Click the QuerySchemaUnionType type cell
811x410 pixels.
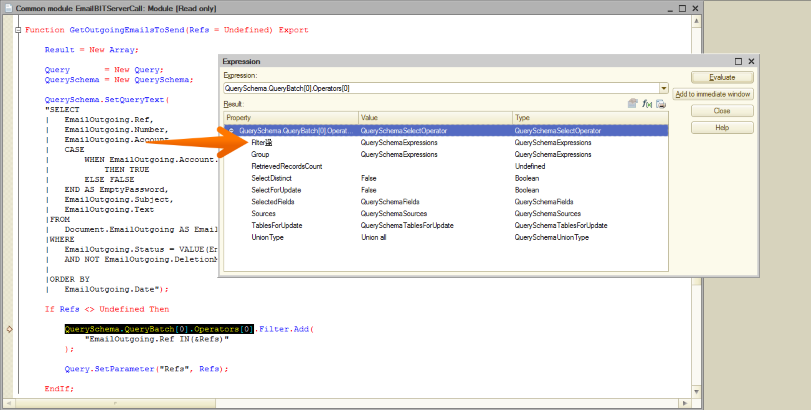coord(551,237)
